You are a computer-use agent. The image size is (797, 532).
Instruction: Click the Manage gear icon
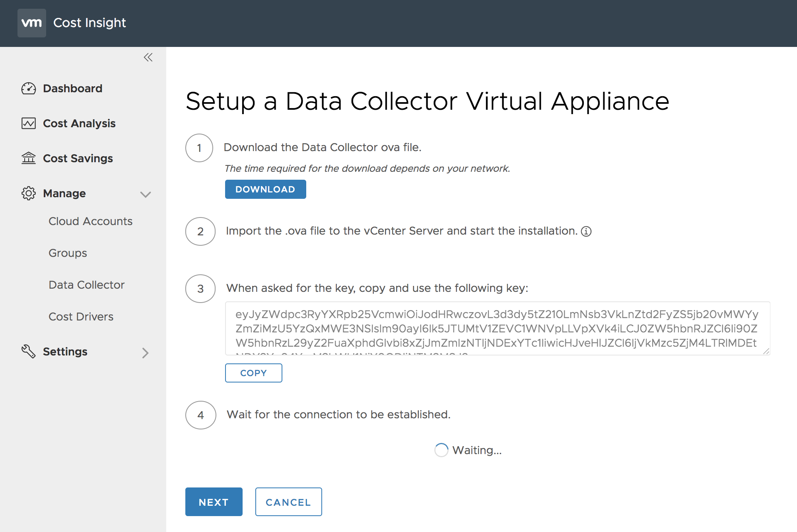click(29, 193)
